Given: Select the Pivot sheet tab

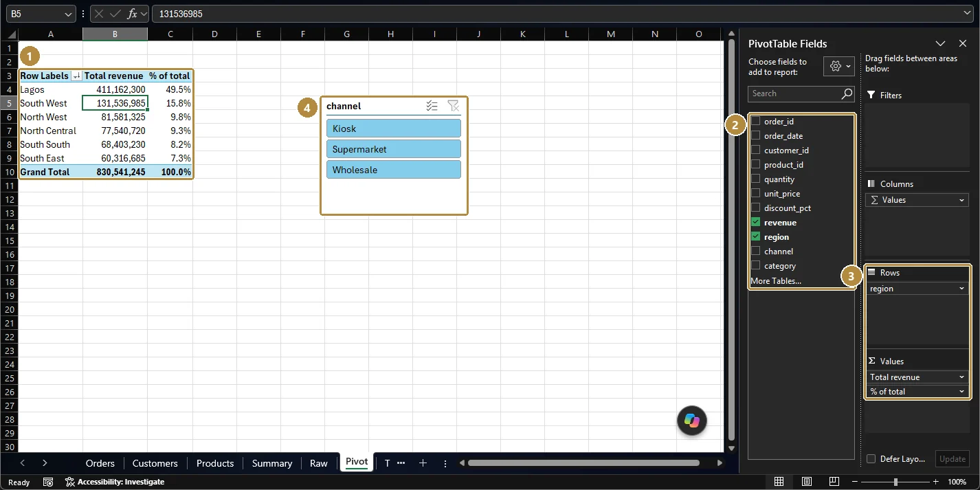Looking at the screenshot, I should click(x=357, y=462).
